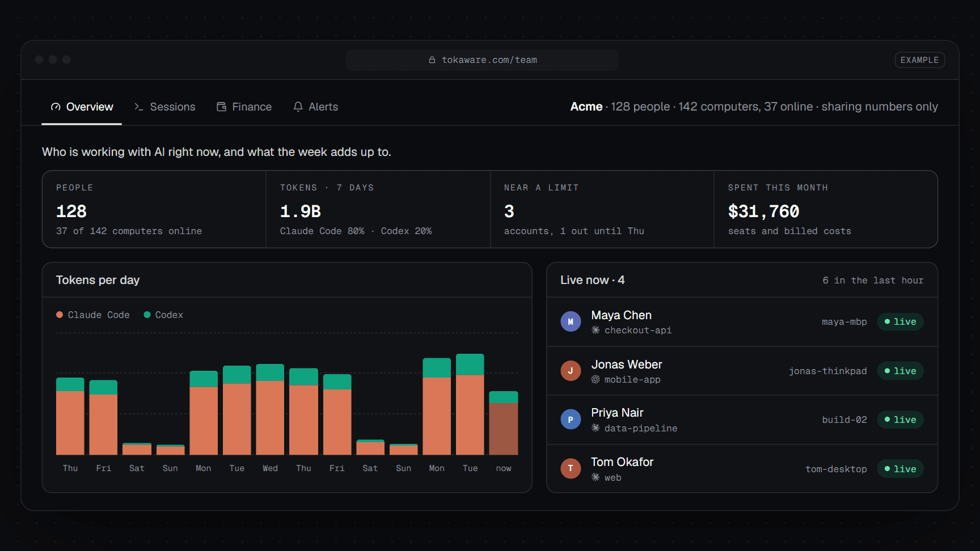
Task: Open the People 128 stat card
Action: (x=154, y=209)
